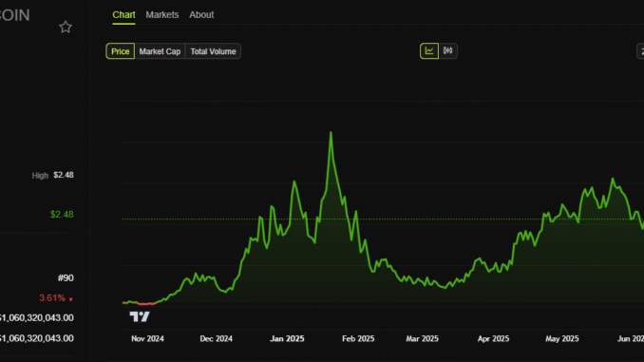Click the green $2.48 current price
Viewport: 644px width, 362px height.
click(x=62, y=215)
